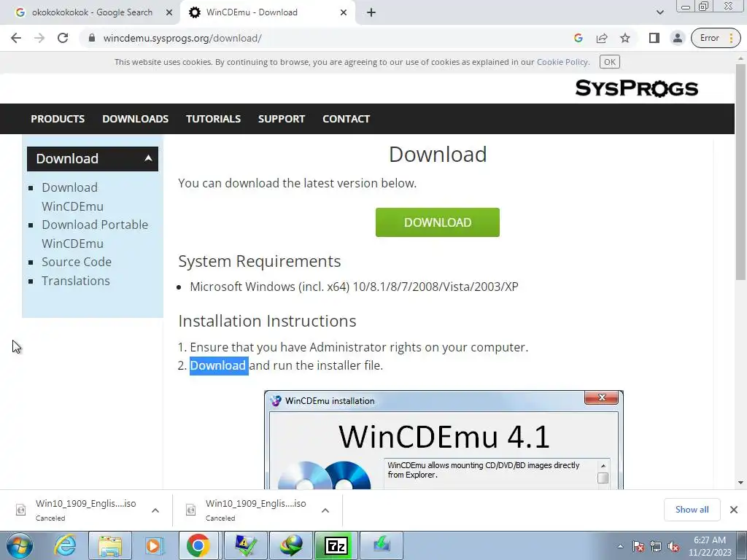
Task: Reload the WinCDEmu download page
Action: point(63,38)
